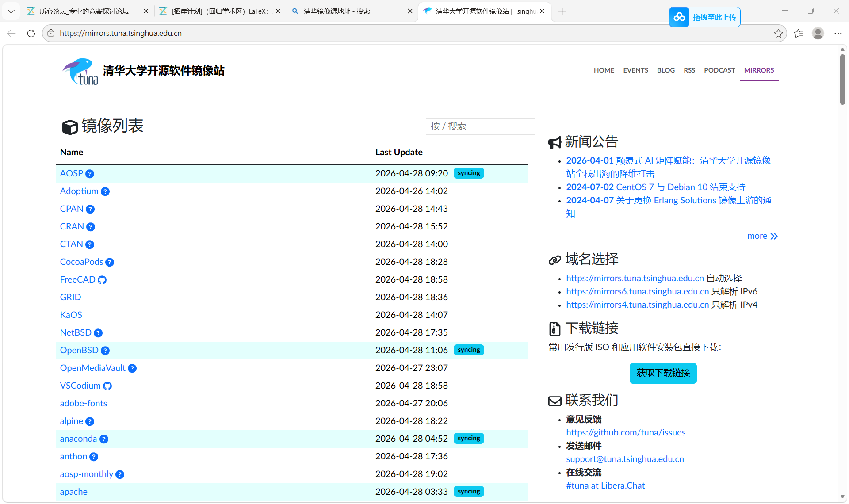Open the PODCAST navigation item
Viewport: 849px width, 504px height.
point(719,70)
